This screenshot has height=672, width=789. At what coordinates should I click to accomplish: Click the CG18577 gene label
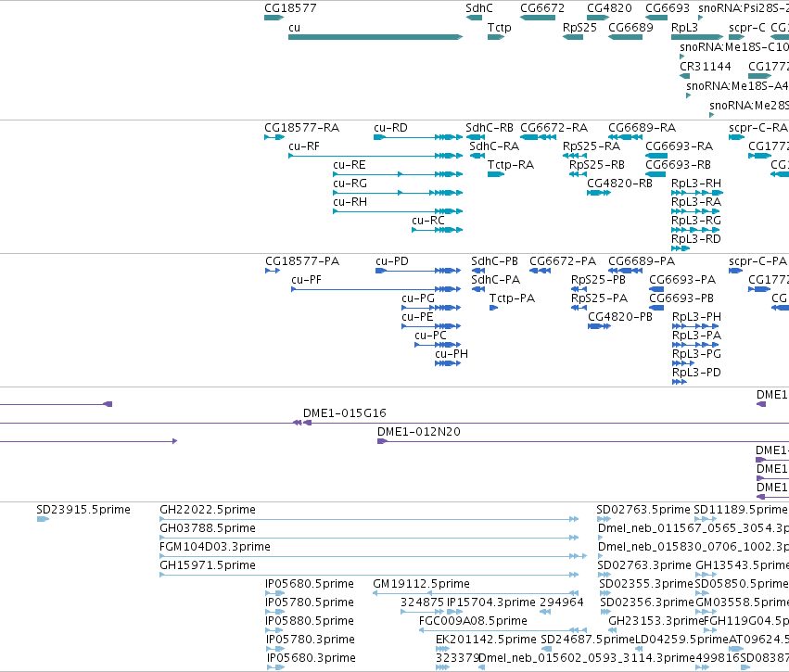[x=290, y=8]
